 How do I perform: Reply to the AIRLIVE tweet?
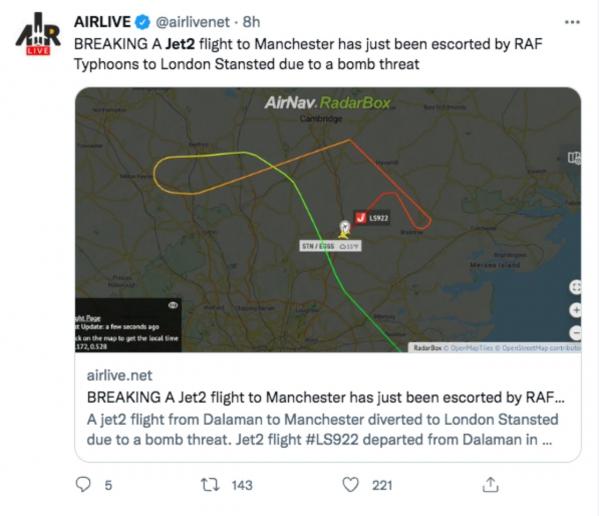coord(84,485)
